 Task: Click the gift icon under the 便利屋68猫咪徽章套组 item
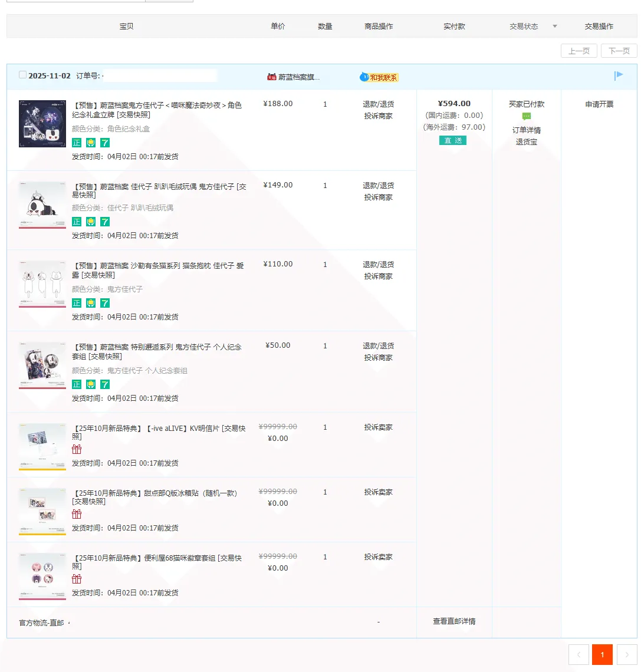[77, 579]
